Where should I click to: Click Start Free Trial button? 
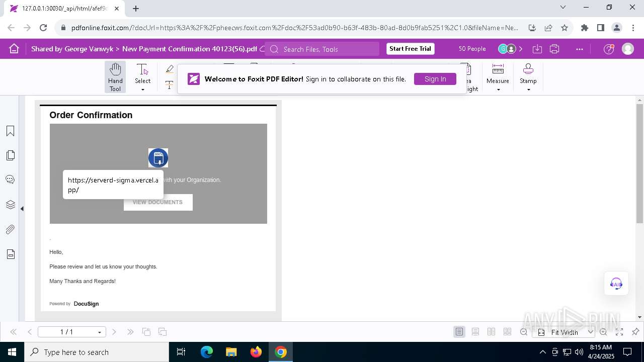[411, 49]
